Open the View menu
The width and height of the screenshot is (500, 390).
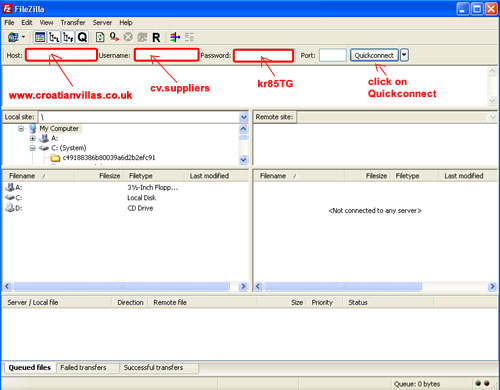point(46,23)
